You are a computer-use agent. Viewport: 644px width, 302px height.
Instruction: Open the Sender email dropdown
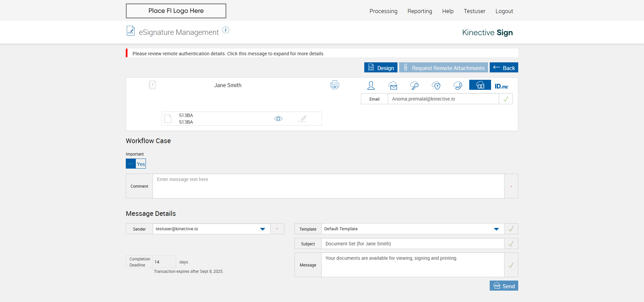(x=263, y=229)
